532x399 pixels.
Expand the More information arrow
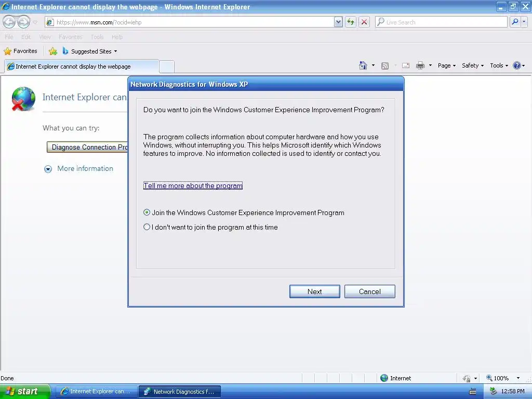click(48, 169)
